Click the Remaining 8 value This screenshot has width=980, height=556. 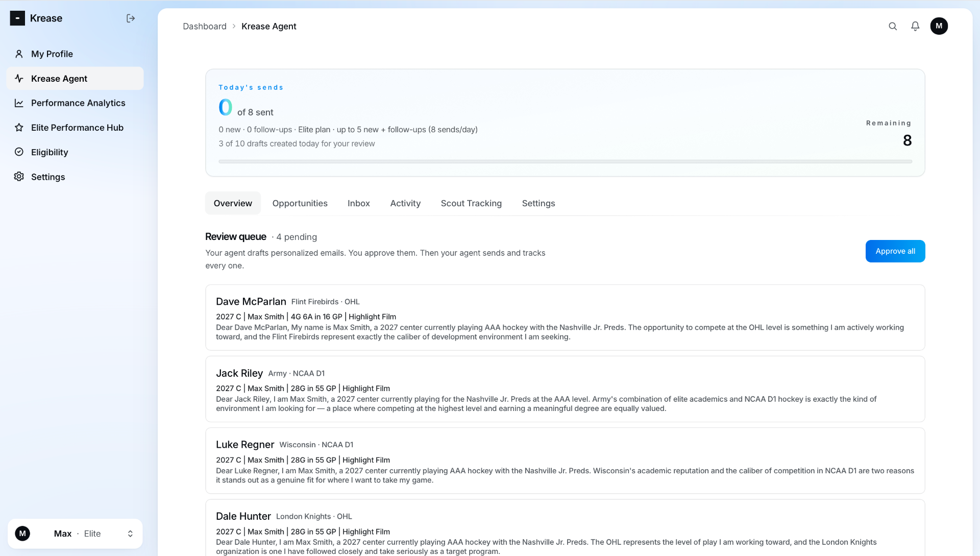(907, 140)
